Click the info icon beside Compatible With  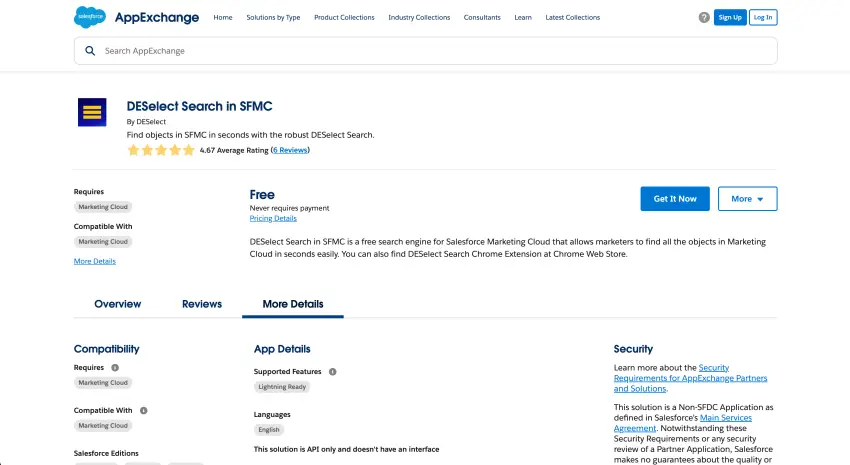[143, 410]
